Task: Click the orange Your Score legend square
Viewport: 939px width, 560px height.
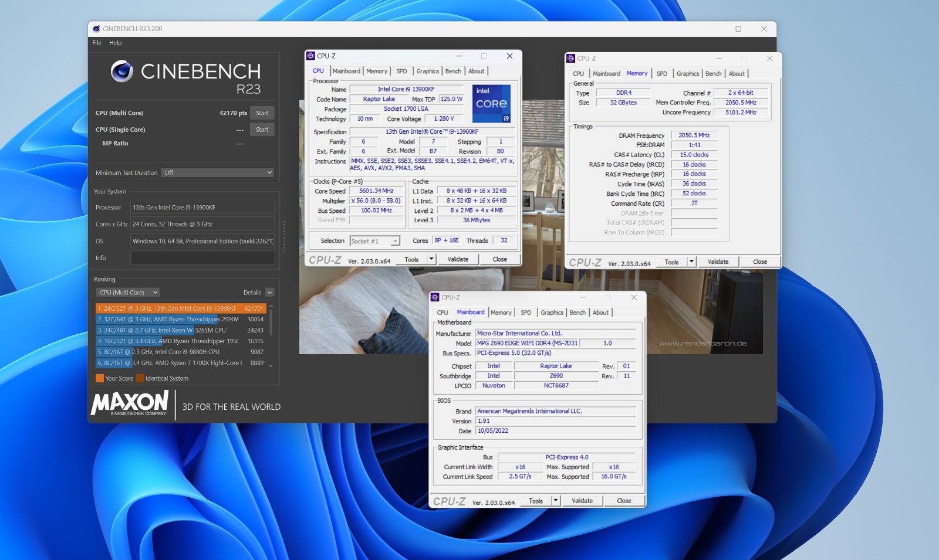Action: click(x=100, y=378)
